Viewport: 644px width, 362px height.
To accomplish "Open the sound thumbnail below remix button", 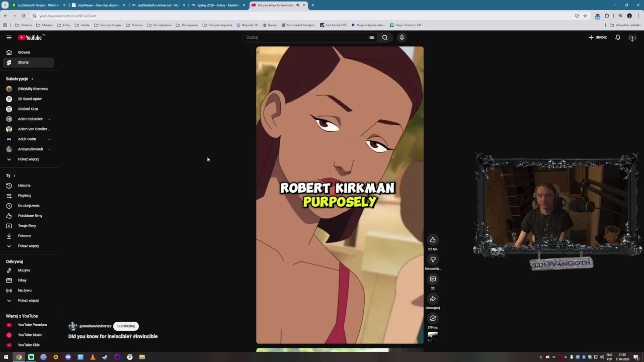I will (x=433, y=337).
